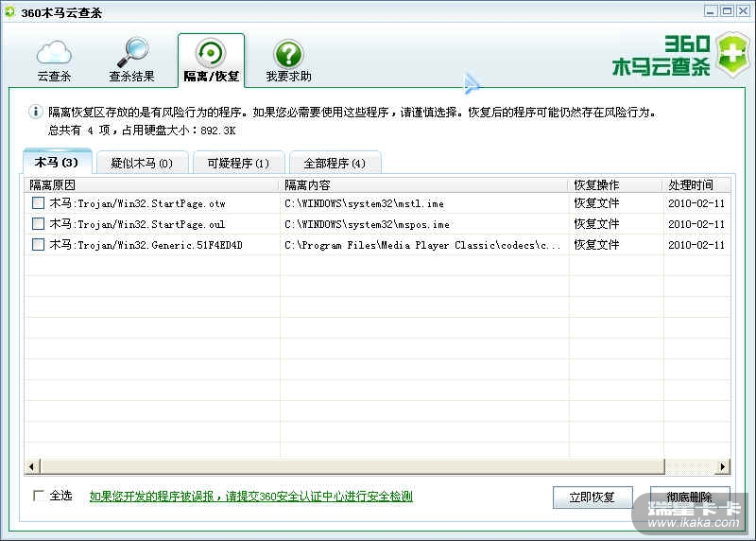
Task: Click 恢复文件 for the mspos.ime row
Action: pyautogui.click(x=596, y=224)
